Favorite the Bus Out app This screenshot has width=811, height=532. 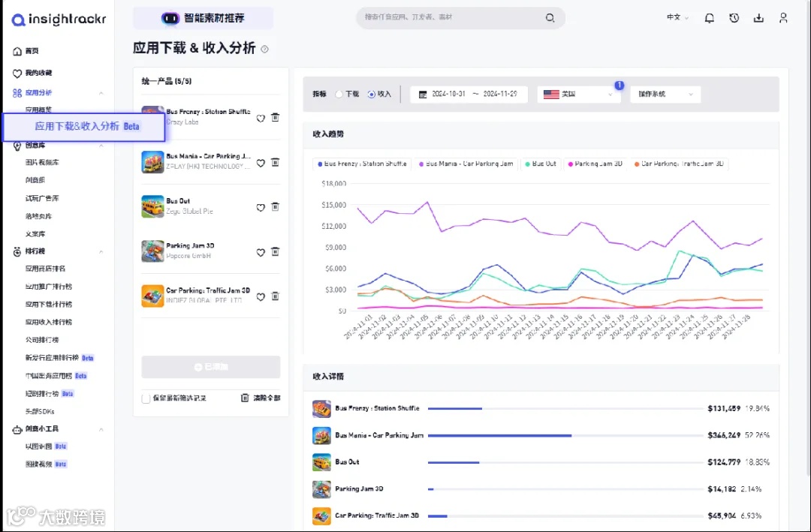(261, 208)
